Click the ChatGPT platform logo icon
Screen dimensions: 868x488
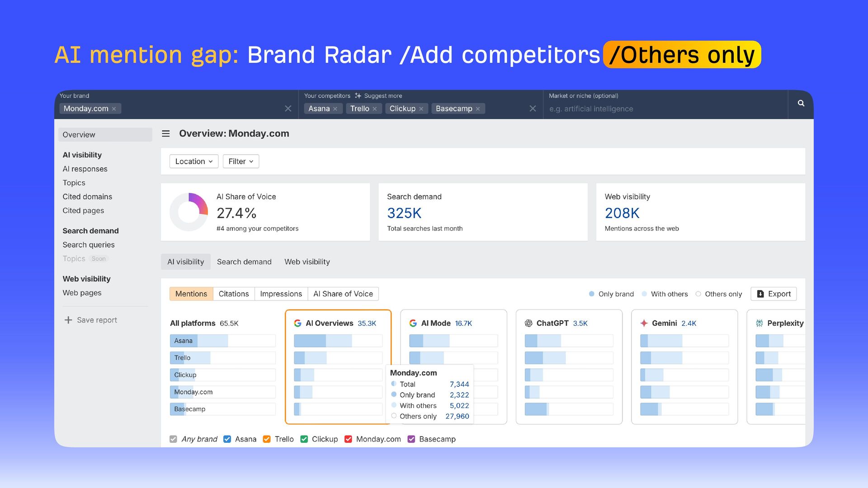pyautogui.click(x=528, y=323)
